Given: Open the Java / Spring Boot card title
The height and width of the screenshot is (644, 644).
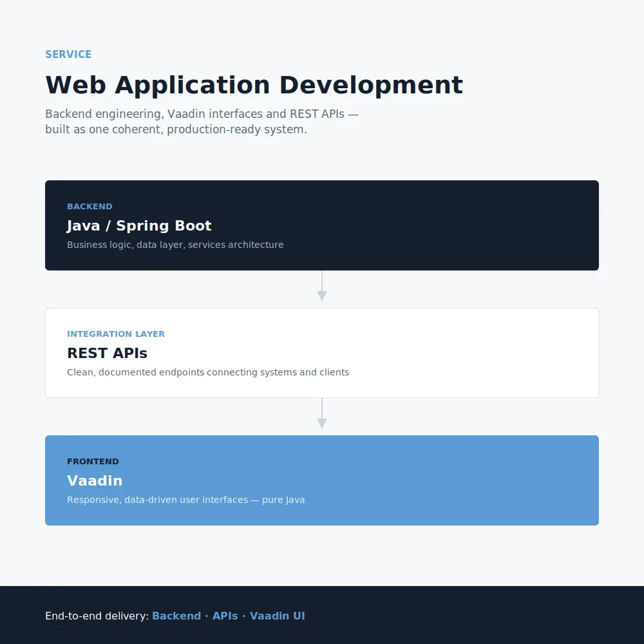Looking at the screenshot, I should pyautogui.click(x=139, y=226).
